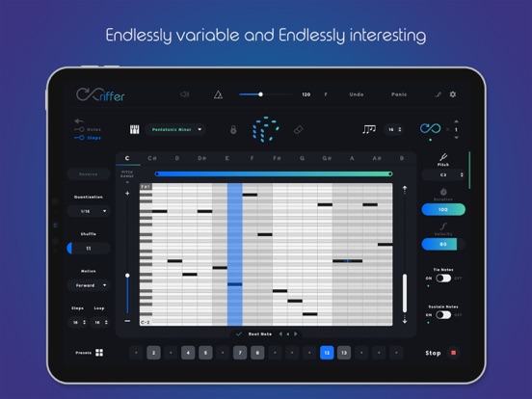Screen dimensions: 532x399
Task: Decrease Root Note with left arrow
Action: tap(280, 334)
